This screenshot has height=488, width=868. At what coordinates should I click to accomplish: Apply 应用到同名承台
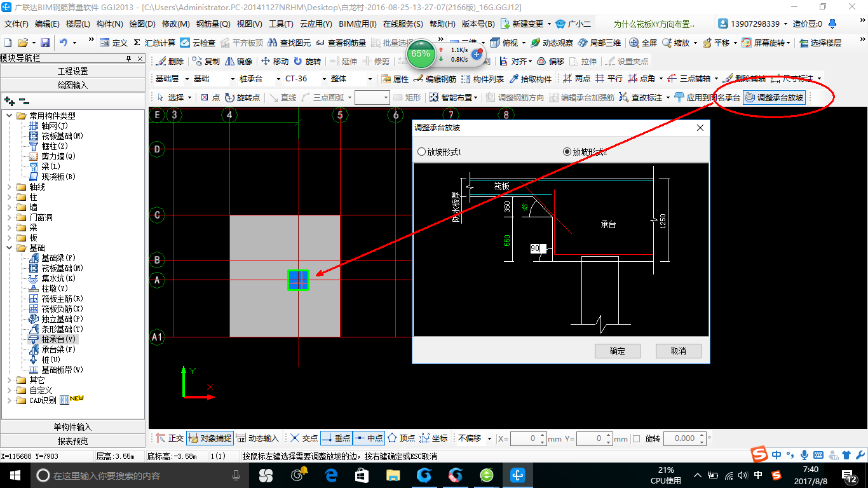coord(707,97)
